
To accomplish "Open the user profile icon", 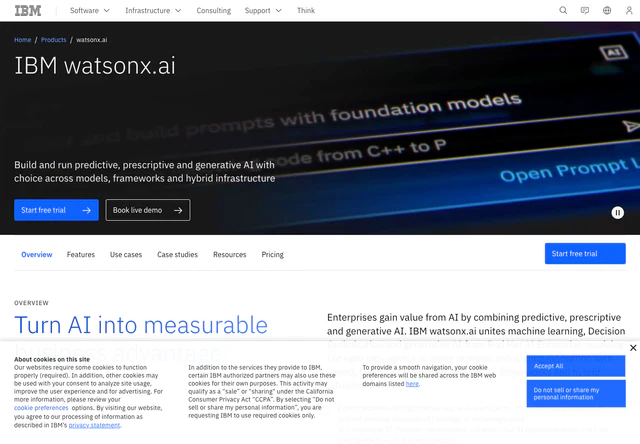I will (629, 11).
